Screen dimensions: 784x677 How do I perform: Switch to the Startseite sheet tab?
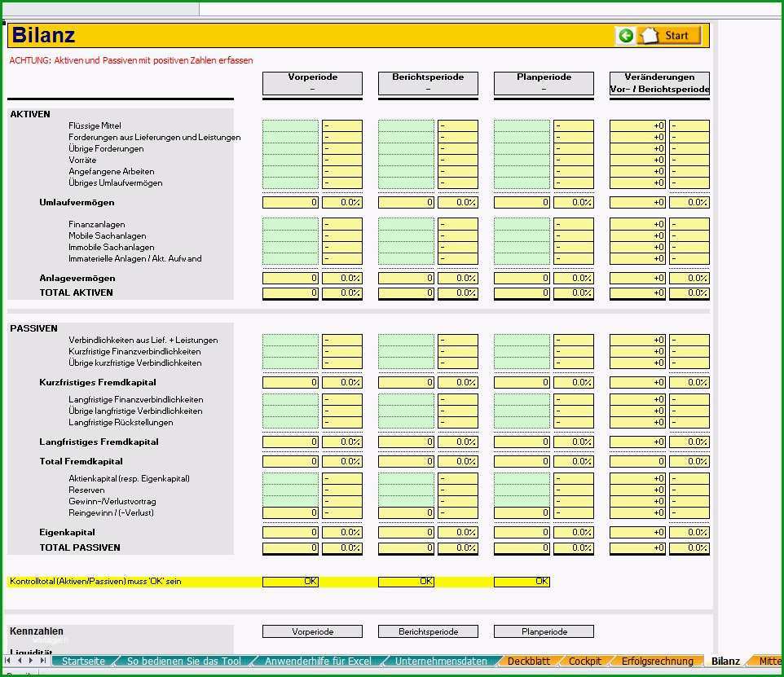(x=83, y=661)
